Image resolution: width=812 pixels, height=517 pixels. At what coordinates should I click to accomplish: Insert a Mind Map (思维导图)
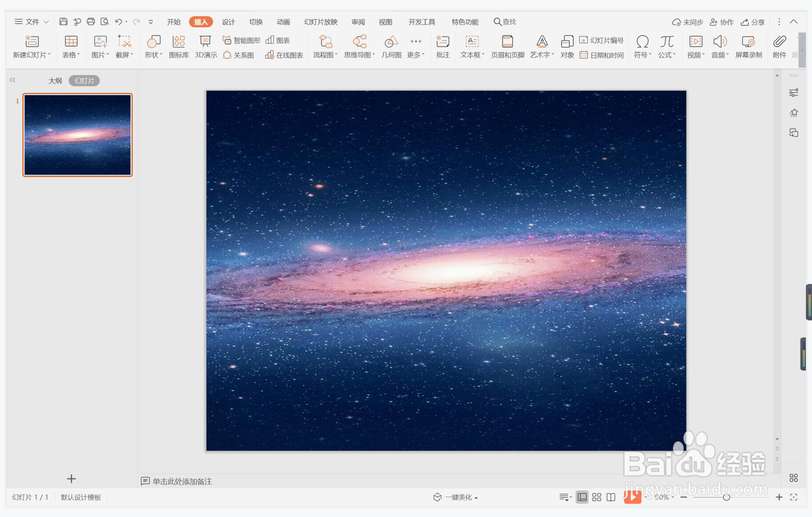[x=360, y=47]
